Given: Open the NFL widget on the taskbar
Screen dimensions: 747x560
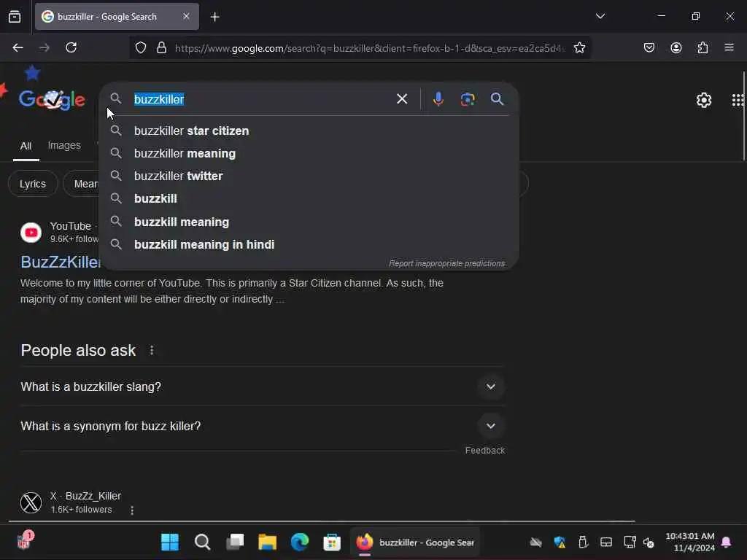Looking at the screenshot, I should [x=25, y=541].
